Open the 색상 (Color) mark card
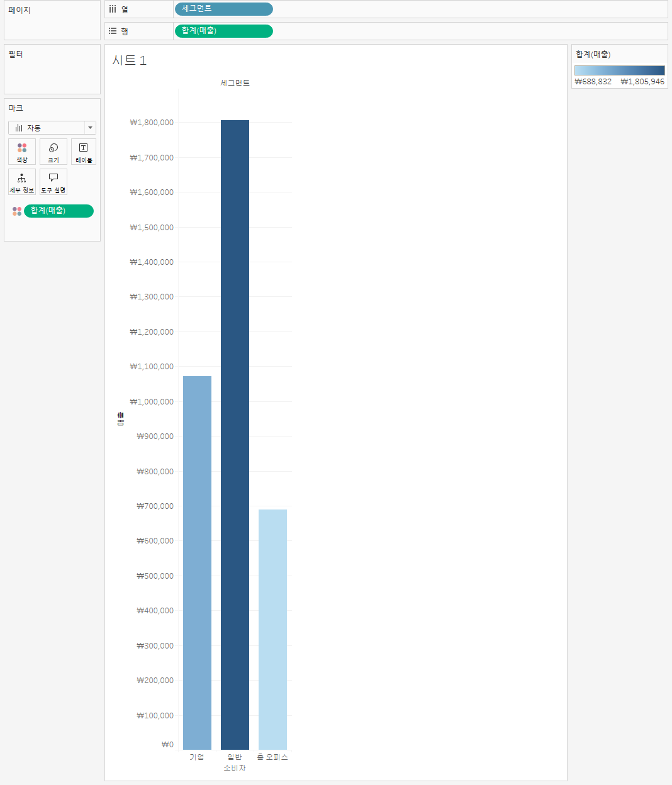The height and width of the screenshot is (785, 672). click(x=22, y=152)
